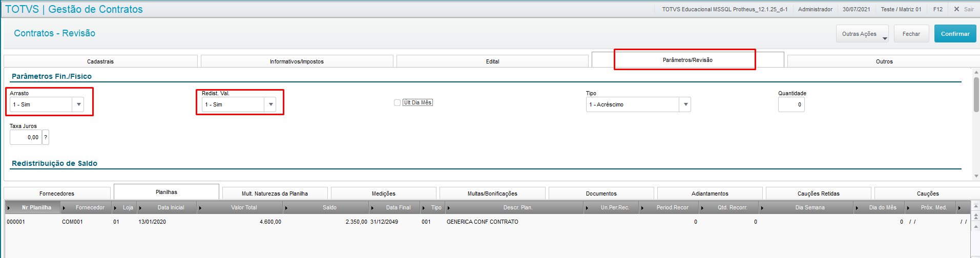Click the Confirmar button

[x=955, y=34]
